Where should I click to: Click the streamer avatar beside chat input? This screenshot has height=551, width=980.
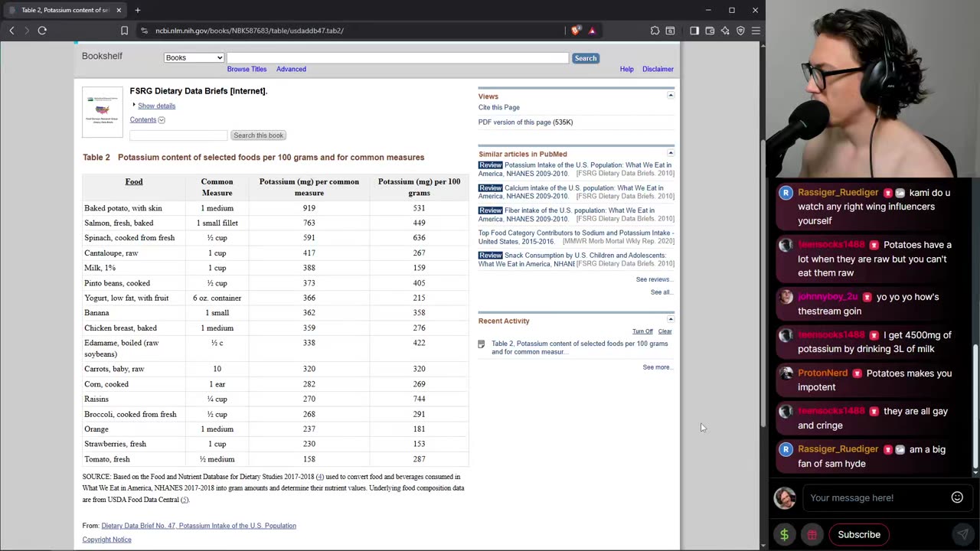tap(785, 497)
